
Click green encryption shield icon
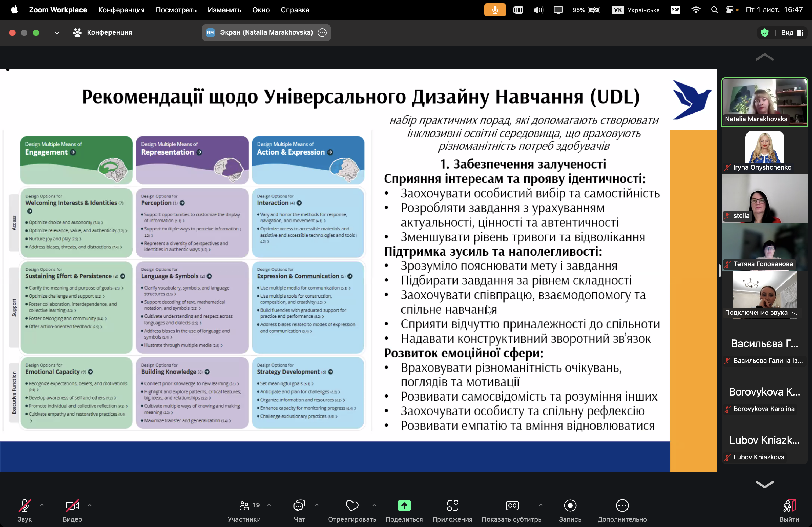click(764, 33)
